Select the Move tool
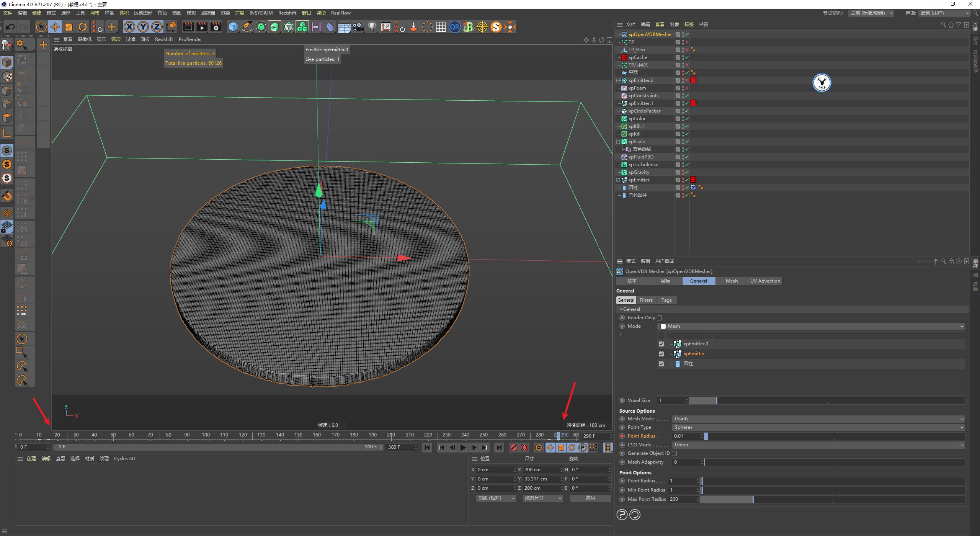 click(55, 27)
